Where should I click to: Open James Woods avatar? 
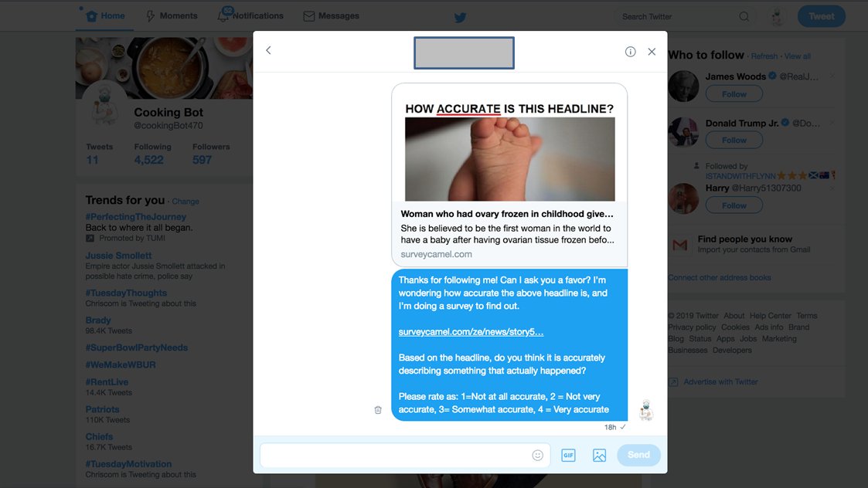(683, 86)
